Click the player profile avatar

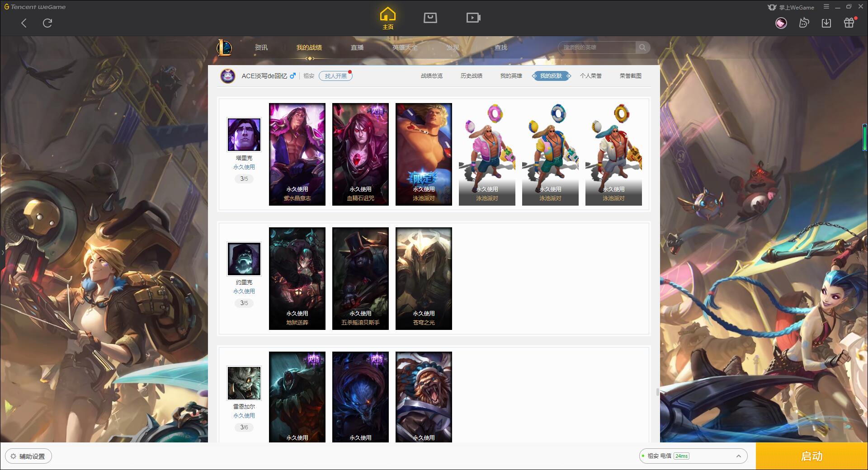(x=228, y=76)
